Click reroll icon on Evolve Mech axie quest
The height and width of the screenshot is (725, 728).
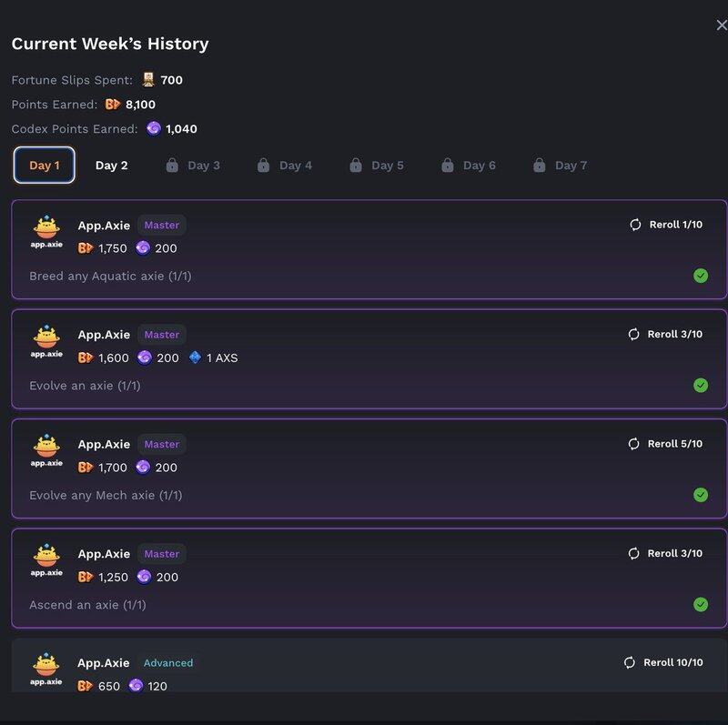point(633,444)
